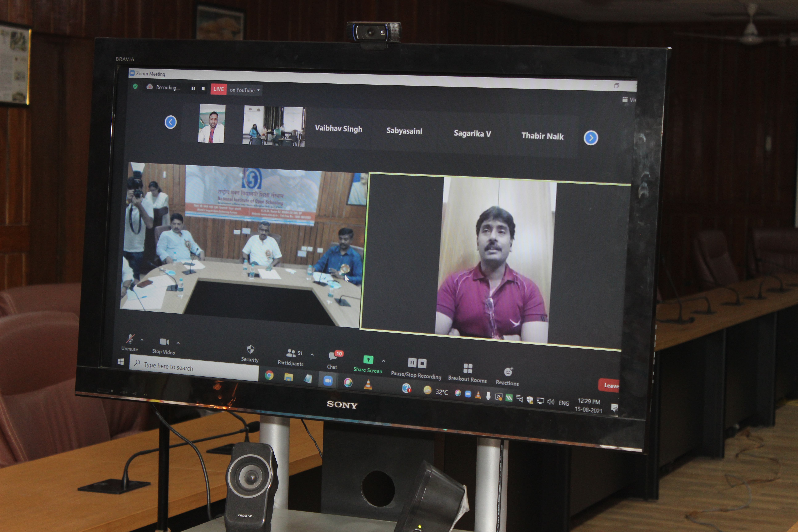Viewport: 798px width, 532px height.
Task: Stop the video camera
Action: point(164,342)
